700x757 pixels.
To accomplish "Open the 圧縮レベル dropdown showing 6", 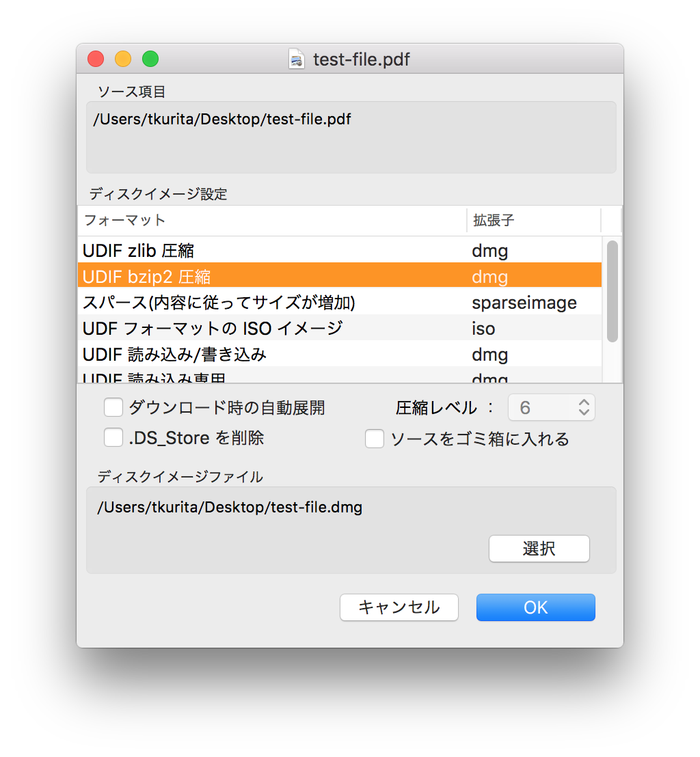I will (552, 408).
